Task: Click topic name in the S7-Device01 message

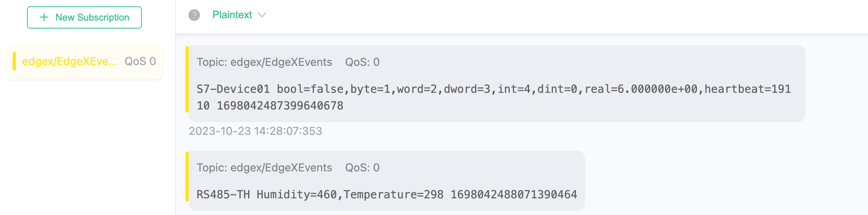Action: pos(281,62)
